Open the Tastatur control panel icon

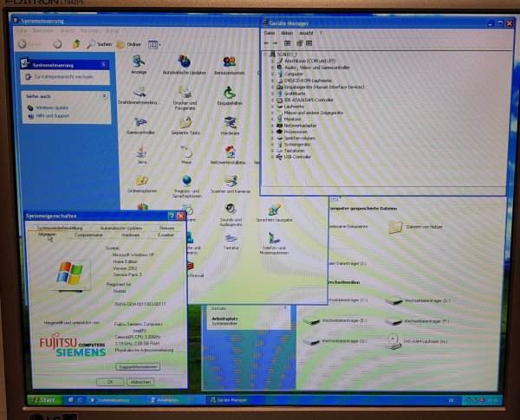pyautogui.click(x=231, y=242)
